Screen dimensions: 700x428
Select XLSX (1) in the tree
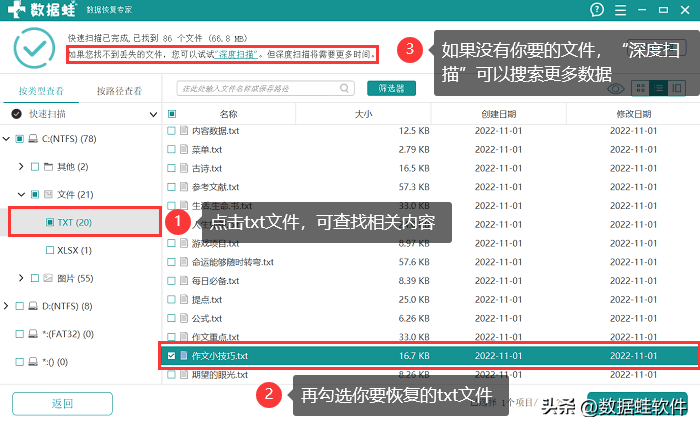pyautogui.click(x=74, y=250)
